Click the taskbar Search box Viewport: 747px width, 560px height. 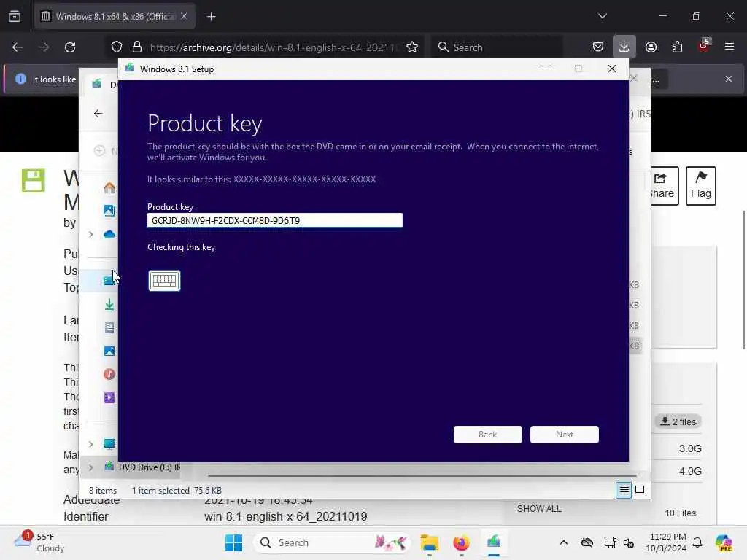coord(332,542)
